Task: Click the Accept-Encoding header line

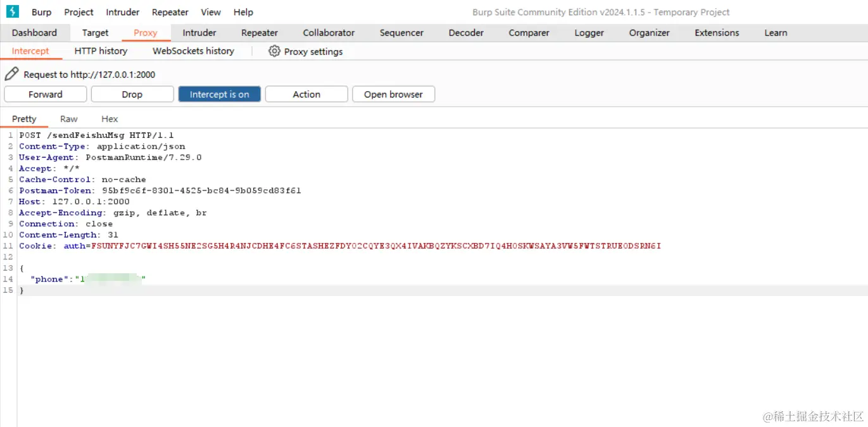Action: click(113, 213)
